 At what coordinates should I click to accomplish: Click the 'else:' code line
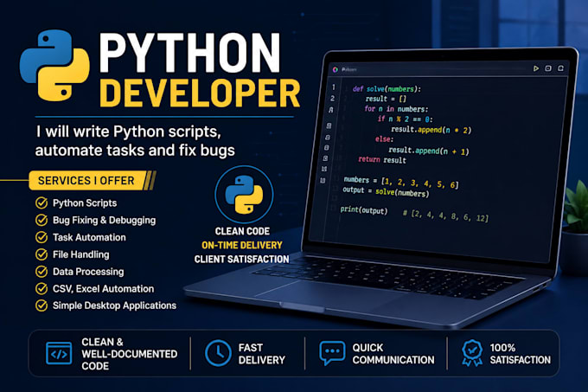[x=385, y=139]
